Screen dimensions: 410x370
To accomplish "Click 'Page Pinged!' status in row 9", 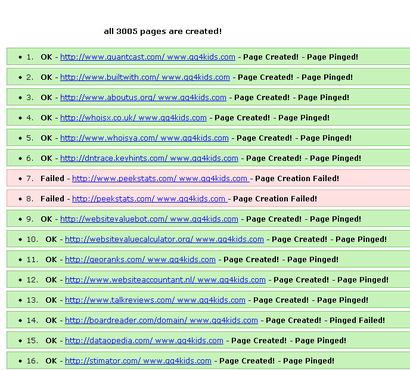I will (335, 219).
